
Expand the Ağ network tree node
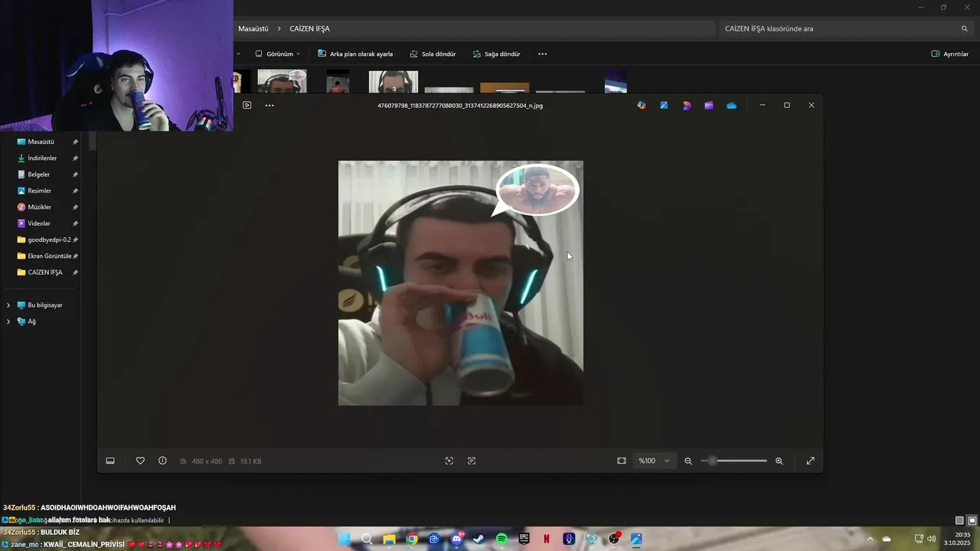[8, 321]
